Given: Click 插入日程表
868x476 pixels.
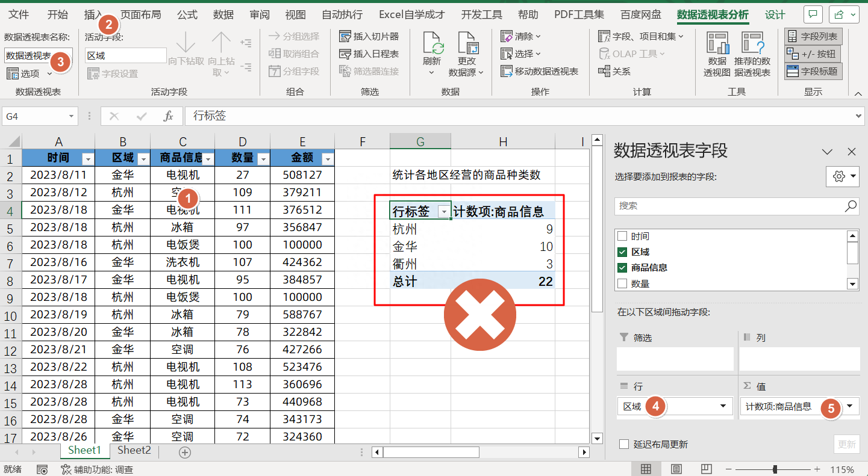Looking at the screenshot, I should coord(369,54).
